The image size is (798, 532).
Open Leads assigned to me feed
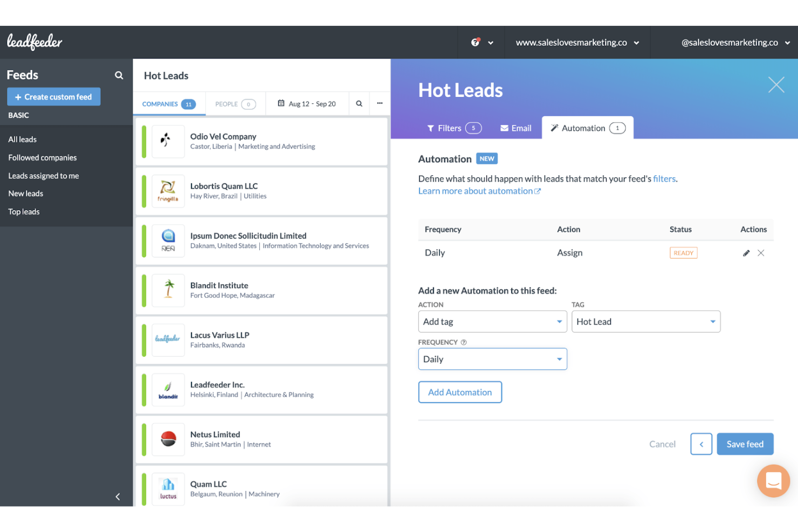point(44,176)
